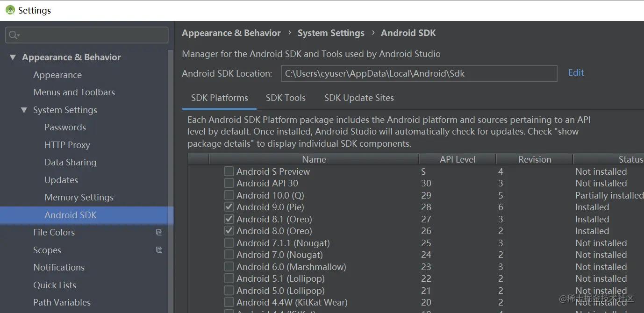Screen dimensions: 644x313
Task: Switch to the SDK Tools tab
Action: click(x=286, y=98)
